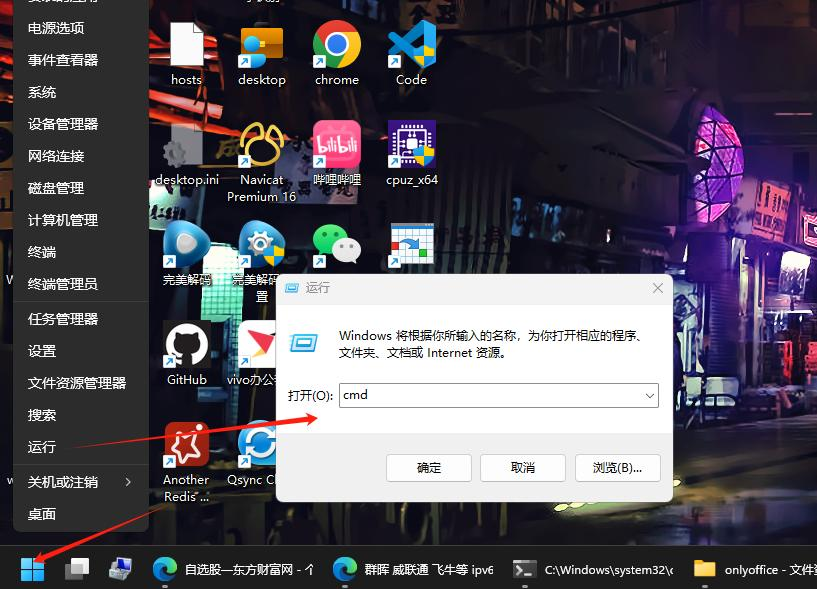Open Navicat Premium 16 shortcut
The height and width of the screenshot is (589, 817).
[x=262, y=145]
